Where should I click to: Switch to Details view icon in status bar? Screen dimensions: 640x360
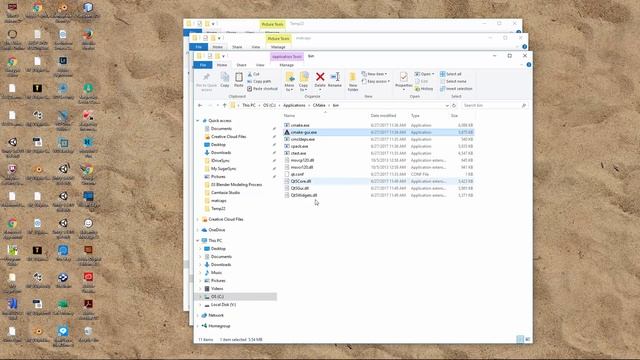520,339
